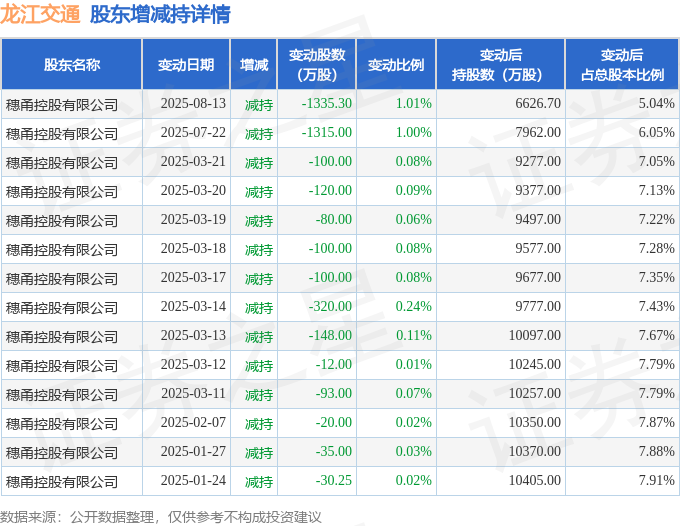Select the 变动比例 column header
680x526 pixels.
click(396, 65)
